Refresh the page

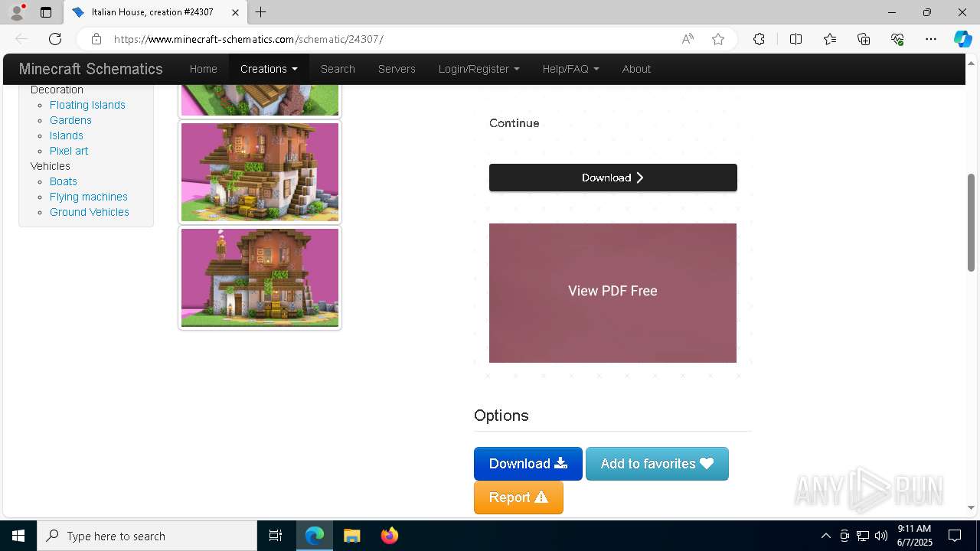pyautogui.click(x=55, y=39)
